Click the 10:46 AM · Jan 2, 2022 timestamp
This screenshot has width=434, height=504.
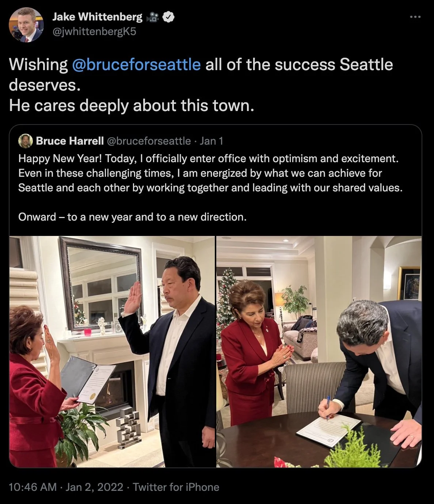66,487
